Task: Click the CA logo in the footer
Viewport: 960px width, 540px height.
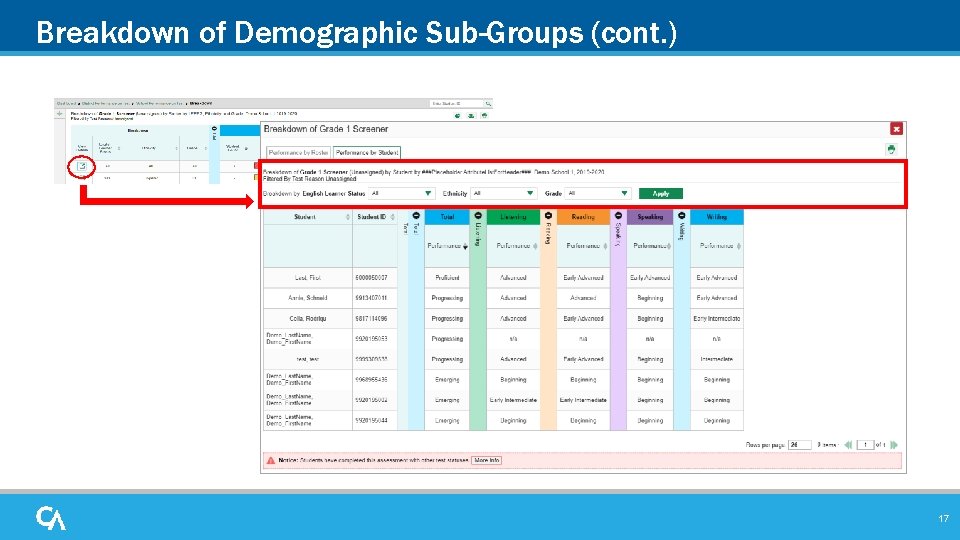Action: (51, 518)
